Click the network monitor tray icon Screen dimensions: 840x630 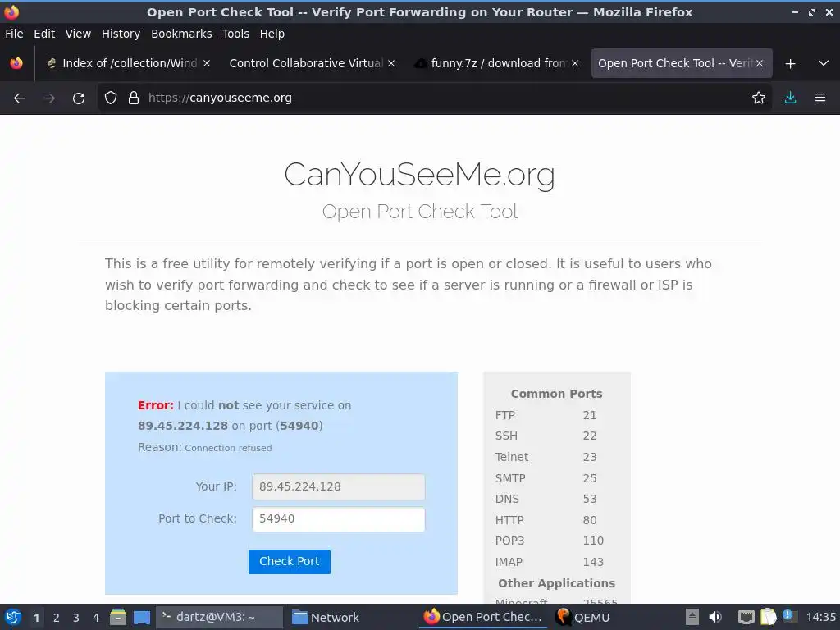tap(746, 617)
